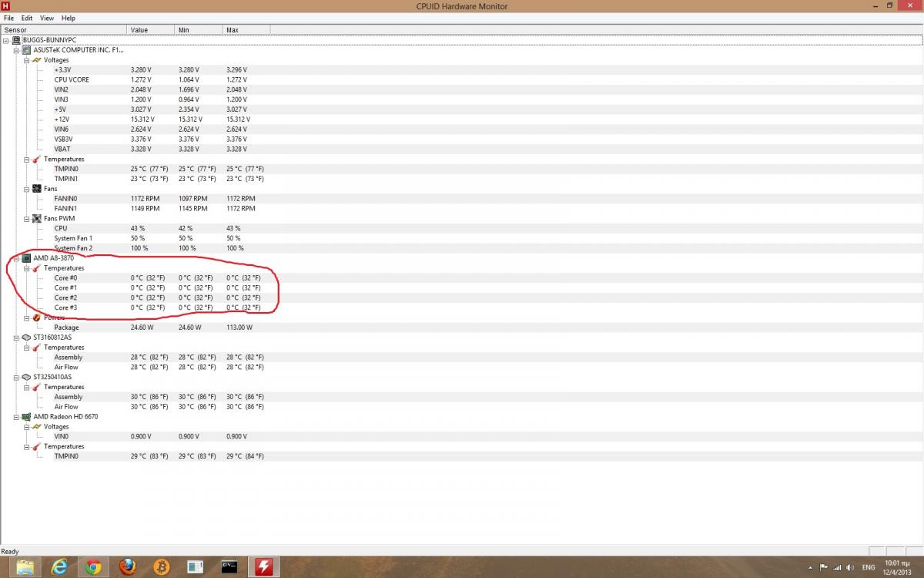This screenshot has width=924, height=578.
Task: Click the Ready status bar text
Action: [10, 551]
